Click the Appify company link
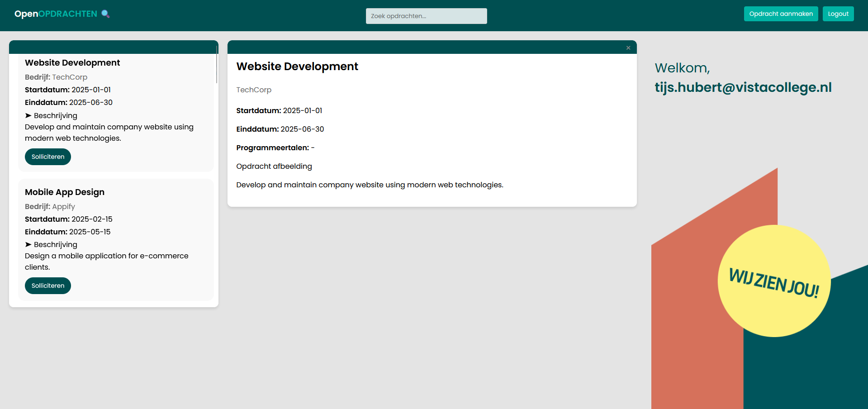 click(63, 206)
